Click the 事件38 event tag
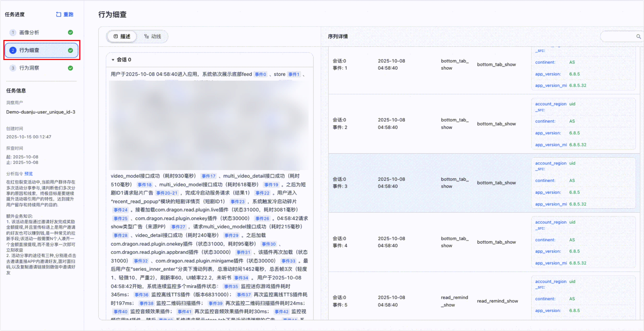The width and height of the screenshot is (644, 331). [x=146, y=303]
